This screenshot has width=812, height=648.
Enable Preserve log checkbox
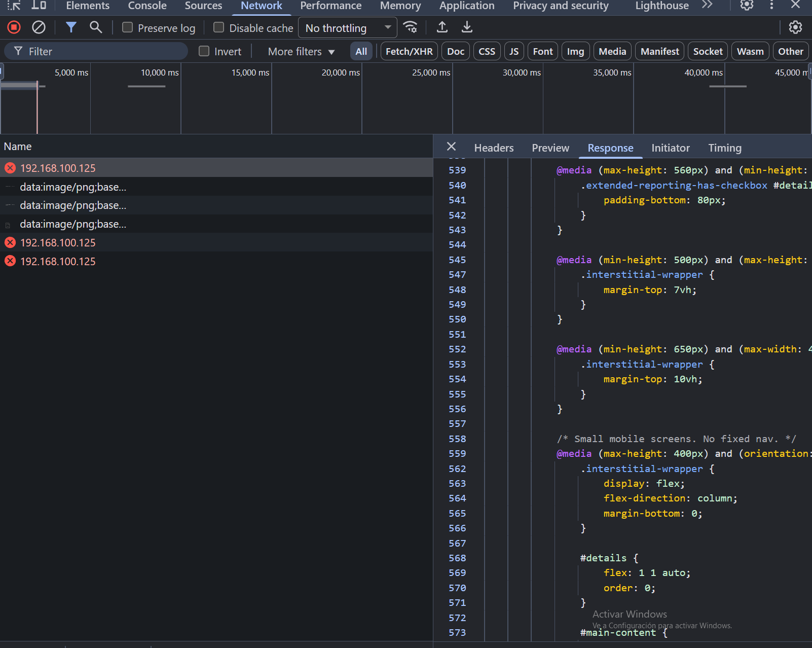128,28
